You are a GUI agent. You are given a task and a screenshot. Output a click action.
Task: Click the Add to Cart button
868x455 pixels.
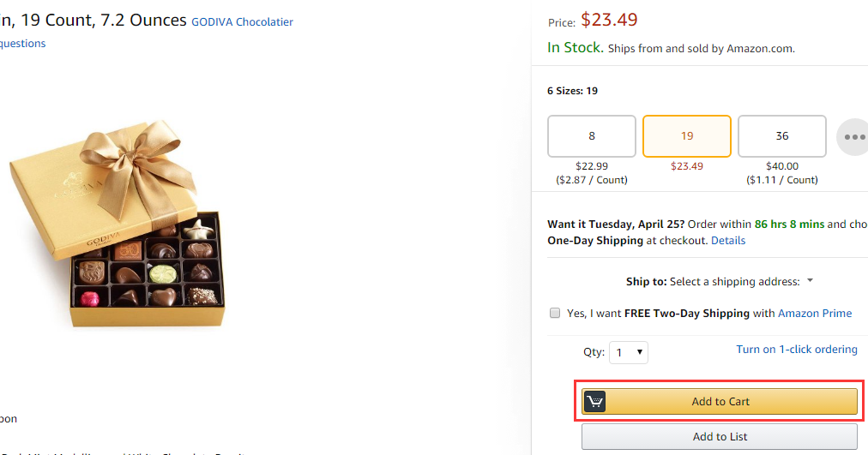pos(720,401)
